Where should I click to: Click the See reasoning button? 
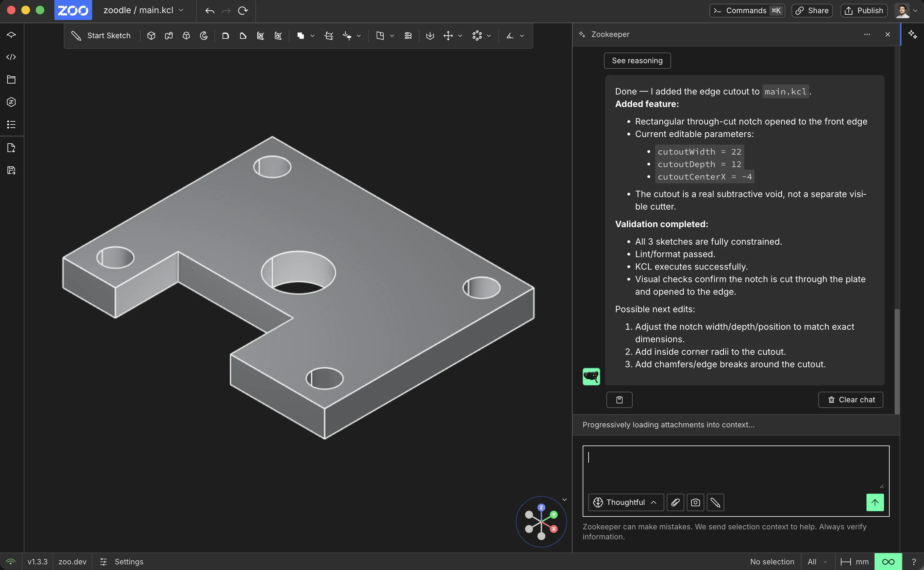coord(637,61)
